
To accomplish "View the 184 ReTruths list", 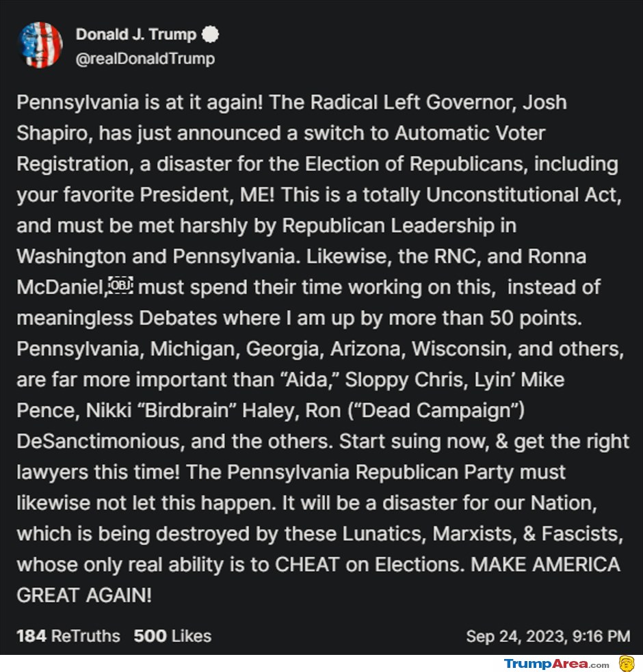I will (x=68, y=636).
